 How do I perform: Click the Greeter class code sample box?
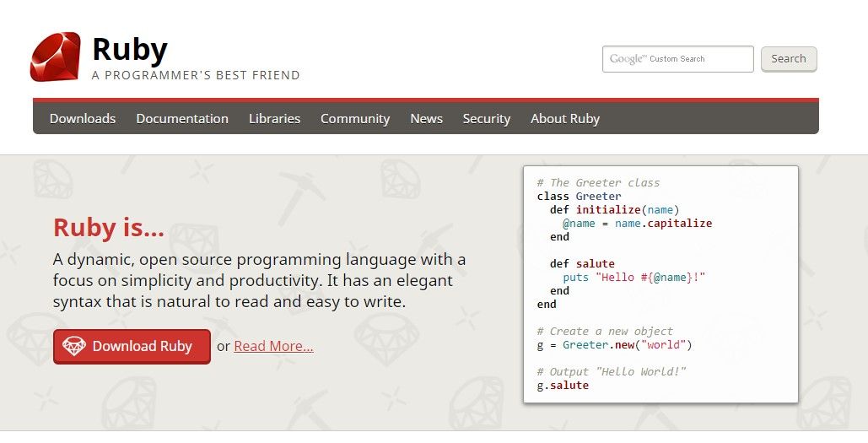click(x=660, y=284)
